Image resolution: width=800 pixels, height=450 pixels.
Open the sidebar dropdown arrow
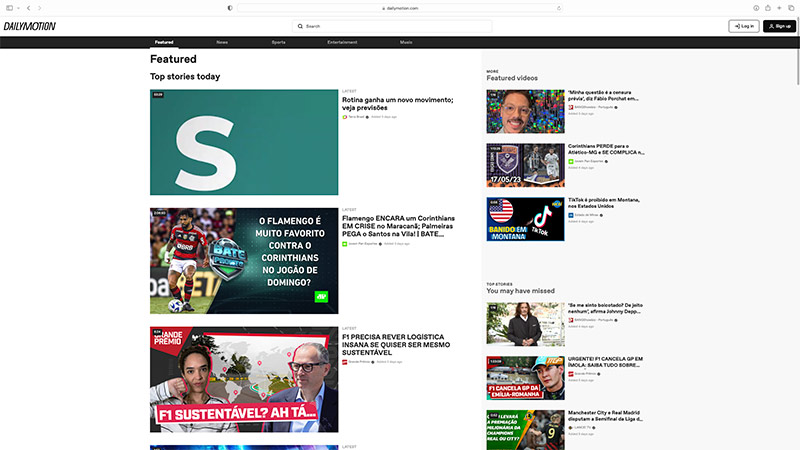[x=18, y=8]
